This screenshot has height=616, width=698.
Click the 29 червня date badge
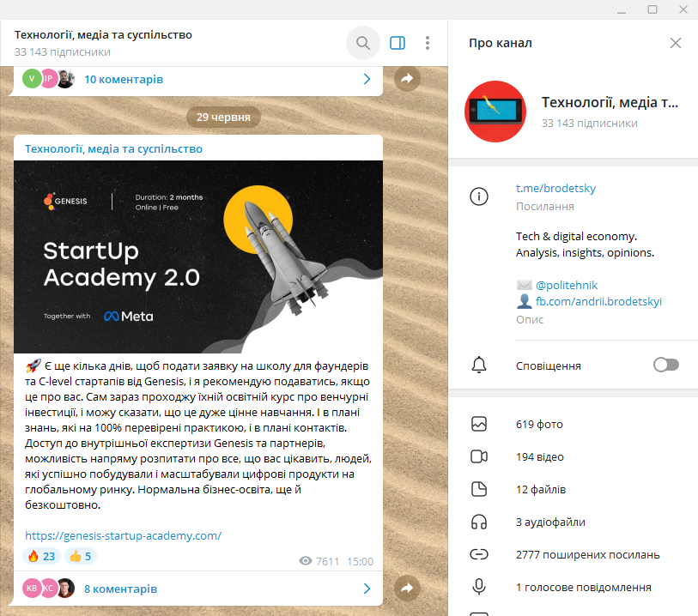click(x=223, y=117)
